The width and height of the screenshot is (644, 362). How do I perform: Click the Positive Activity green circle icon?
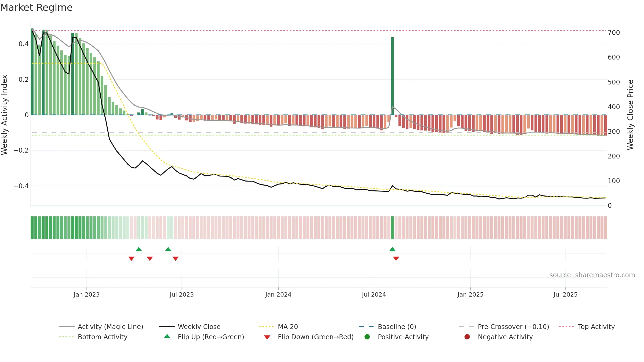tap(367, 337)
